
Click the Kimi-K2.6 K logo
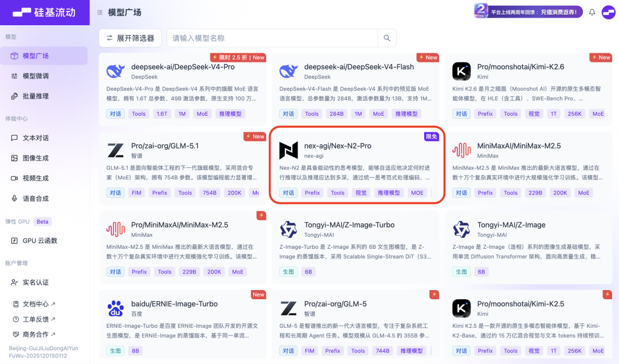pyautogui.click(x=461, y=72)
